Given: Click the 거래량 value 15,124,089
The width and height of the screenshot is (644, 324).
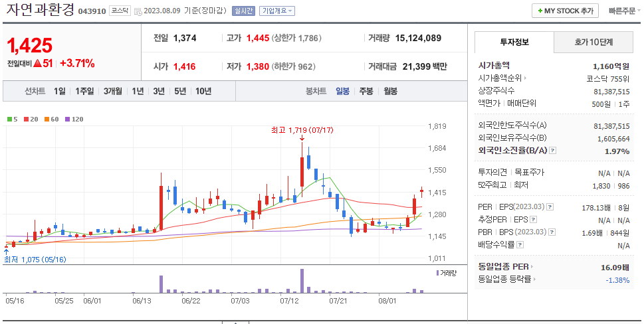Looking at the screenshot, I should click(x=418, y=38).
